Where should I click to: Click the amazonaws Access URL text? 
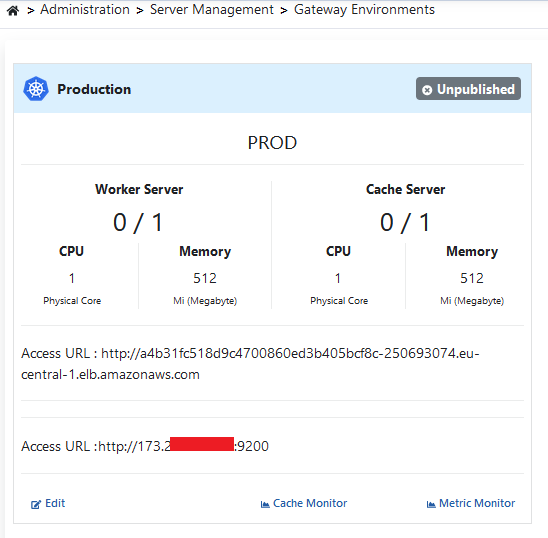pyautogui.click(x=250, y=364)
